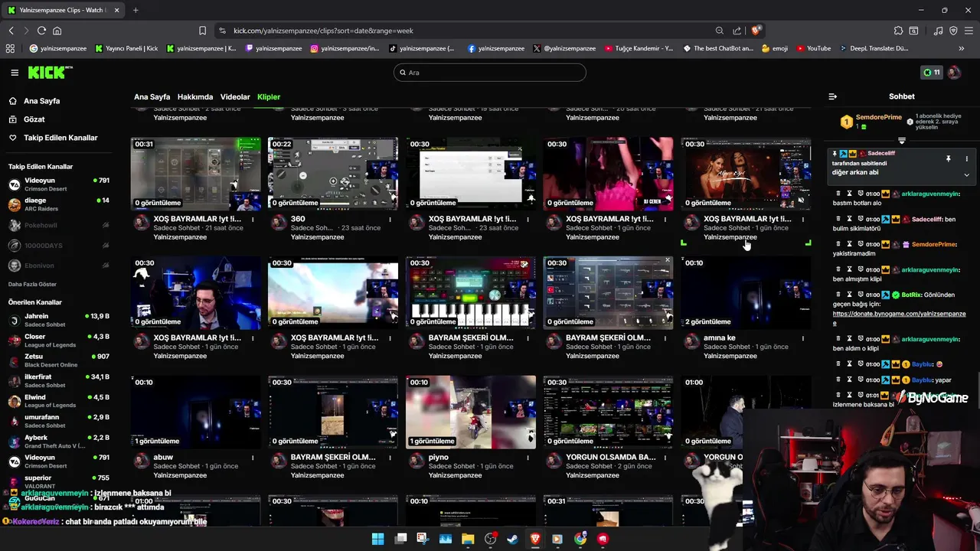Open Google Chrome from taskbar

click(580, 539)
